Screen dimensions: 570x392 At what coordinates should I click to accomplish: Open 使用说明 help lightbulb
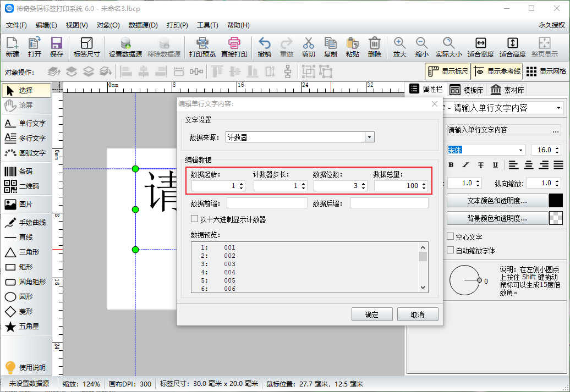tap(26, 367)
